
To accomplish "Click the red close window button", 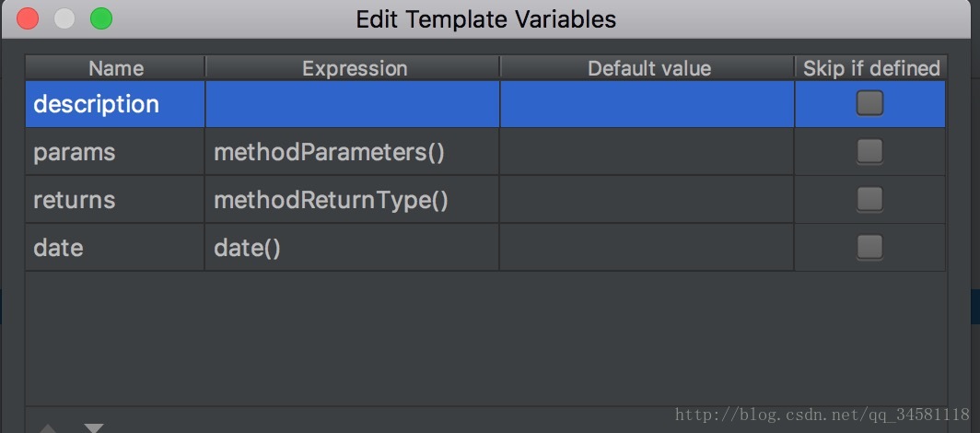I will pos(28,18).
